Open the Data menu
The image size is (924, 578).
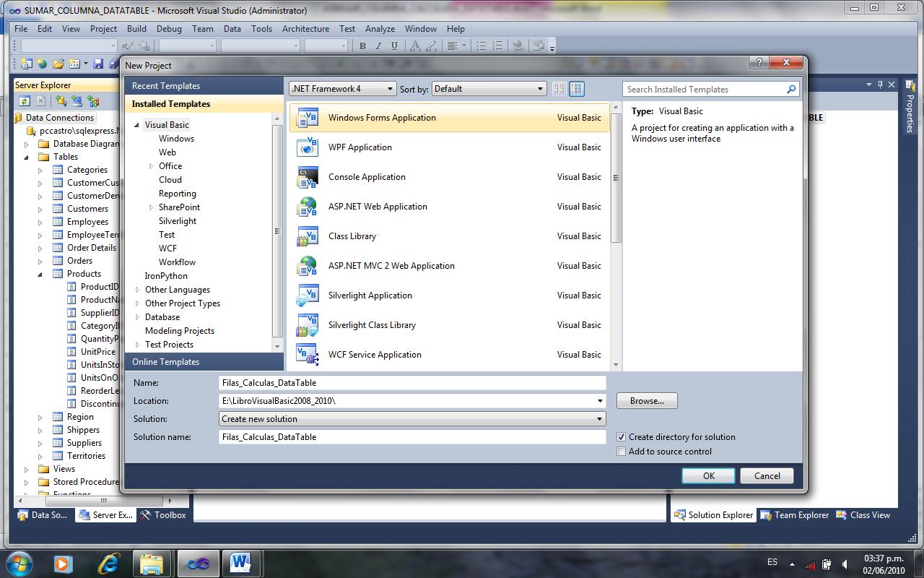232,29
